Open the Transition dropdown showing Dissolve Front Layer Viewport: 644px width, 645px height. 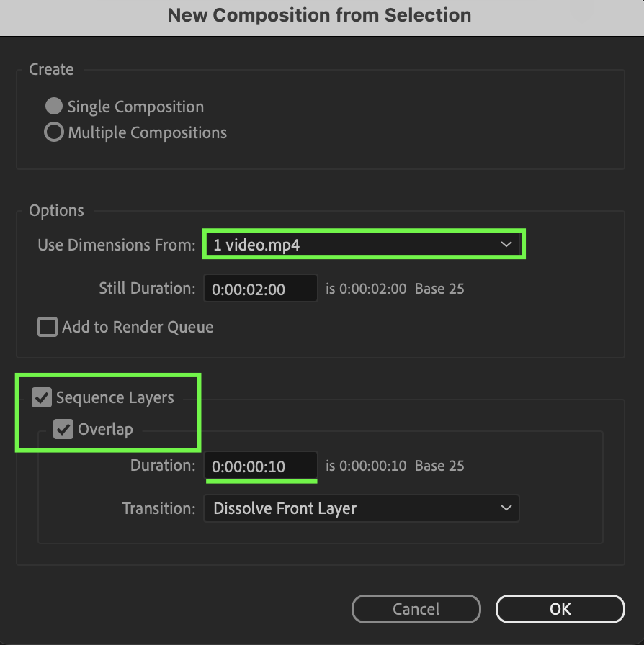tap(360, 508)
